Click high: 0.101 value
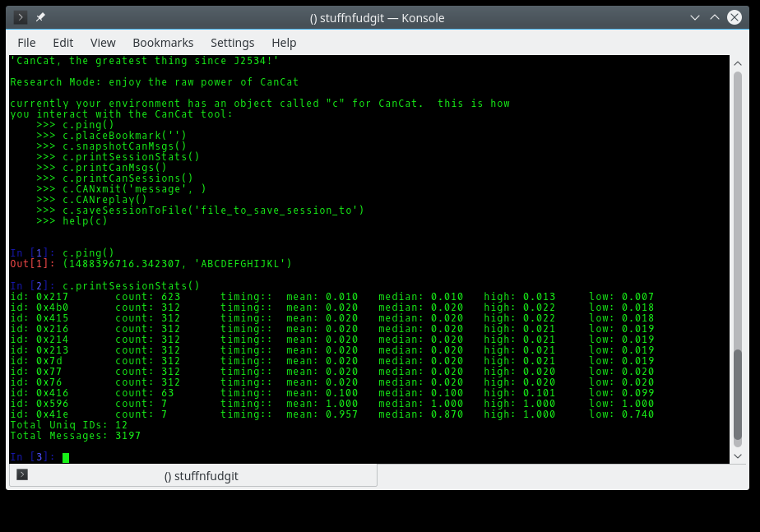 click(x=539, y=393)
